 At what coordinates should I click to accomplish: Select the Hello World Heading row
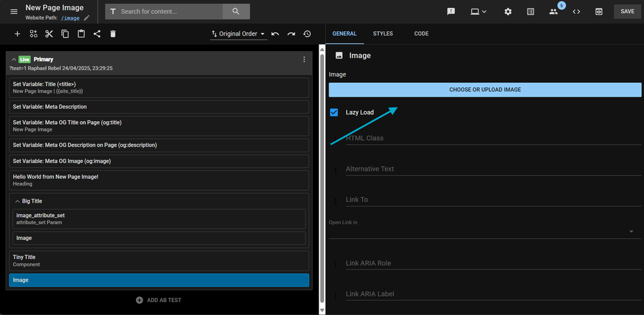pyautogui.click(x=159, y=180)
